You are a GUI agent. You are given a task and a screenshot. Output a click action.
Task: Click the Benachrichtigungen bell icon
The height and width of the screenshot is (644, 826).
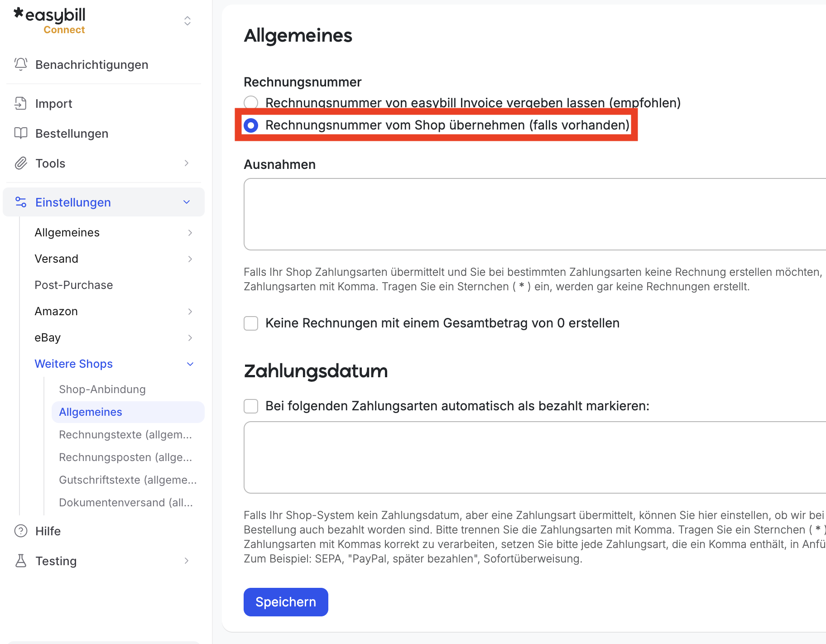[21, 64]
